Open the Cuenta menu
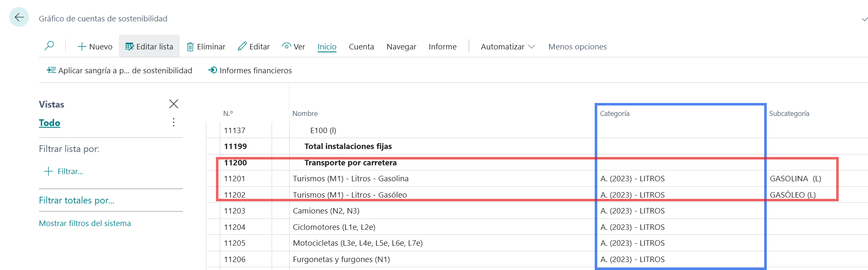The height and width of the screenshot is (270, 868). click(362, 46)
